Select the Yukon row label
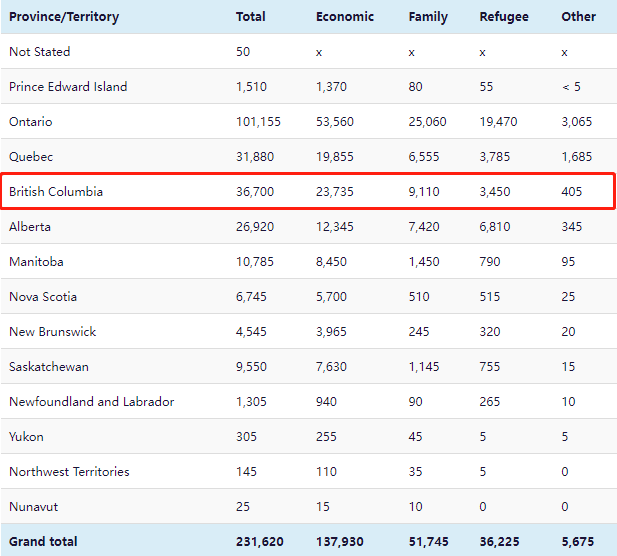This screenshot has height=556, width=617. point(26,436)
